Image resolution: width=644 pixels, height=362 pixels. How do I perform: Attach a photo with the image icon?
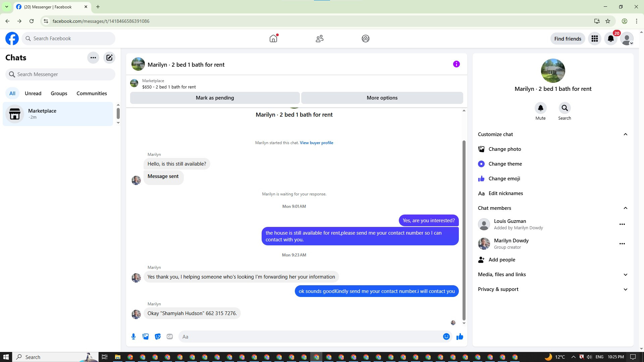coord(146,337)
